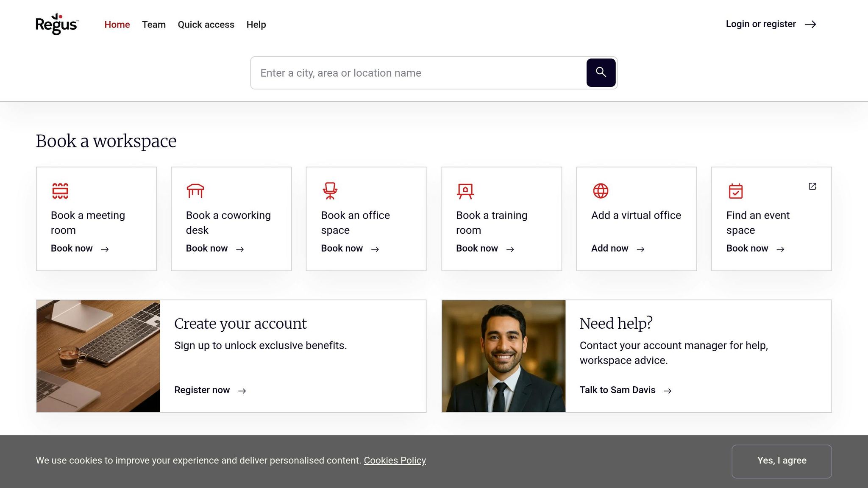Viewport: 868px width, 488px height.
Task: Click the magnifying glass search button
Action: [x=601, y=73]
